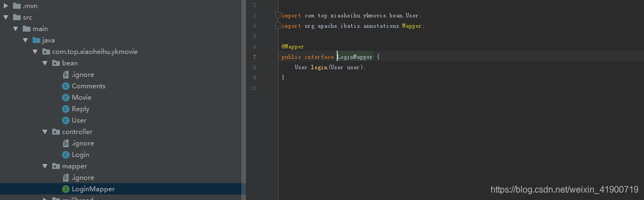644x200 pixels.
Task: Click the .ignore file icon under mapper
Action: (x=66, y=178)
